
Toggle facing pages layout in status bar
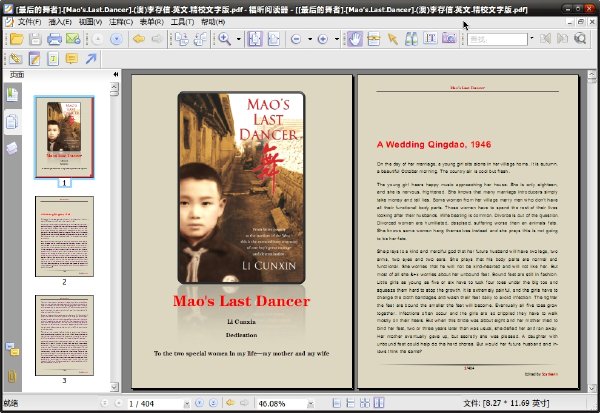click(379, 403)
